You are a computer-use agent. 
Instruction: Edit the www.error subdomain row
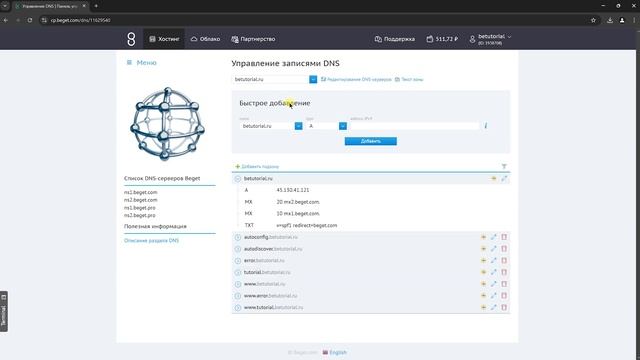coord(493,296)
